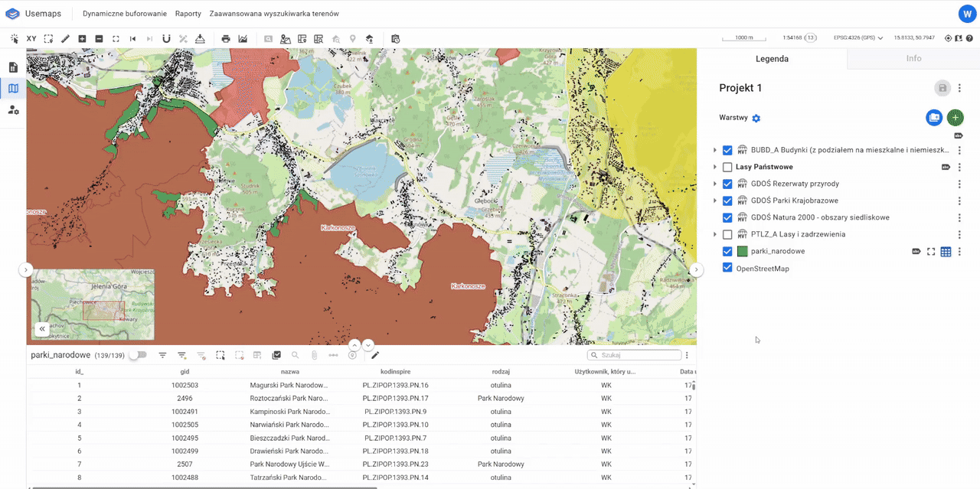The width and height of the screenshot is (980, 489).
Task: Open attribute table for parki_narodowe layer
Action: 946,252
